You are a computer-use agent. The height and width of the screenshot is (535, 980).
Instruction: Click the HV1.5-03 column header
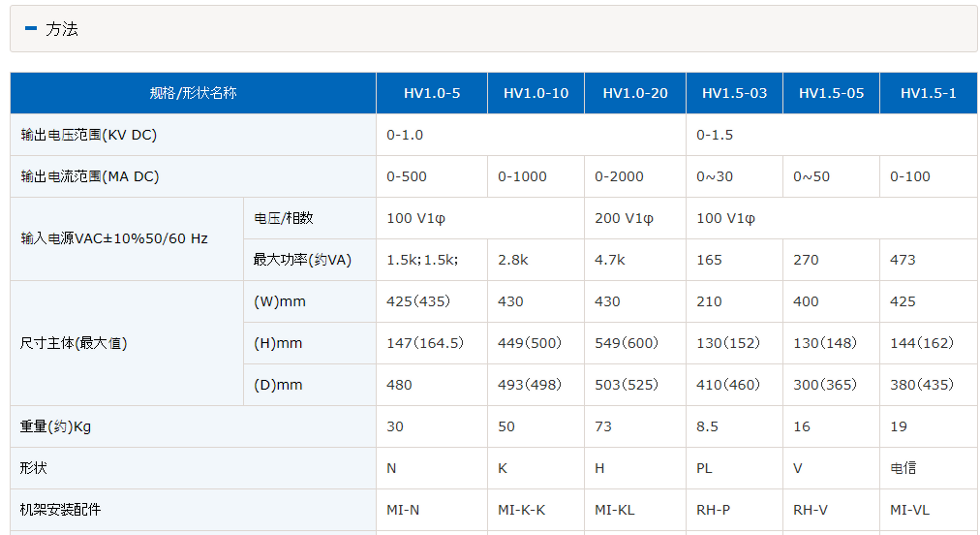click(x=734, y=93)
